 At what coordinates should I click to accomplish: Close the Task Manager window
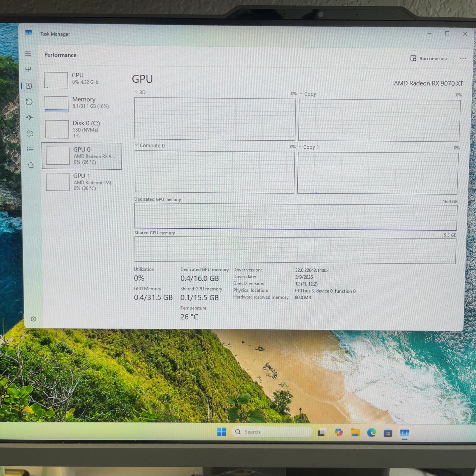click(x=465, y=34)
